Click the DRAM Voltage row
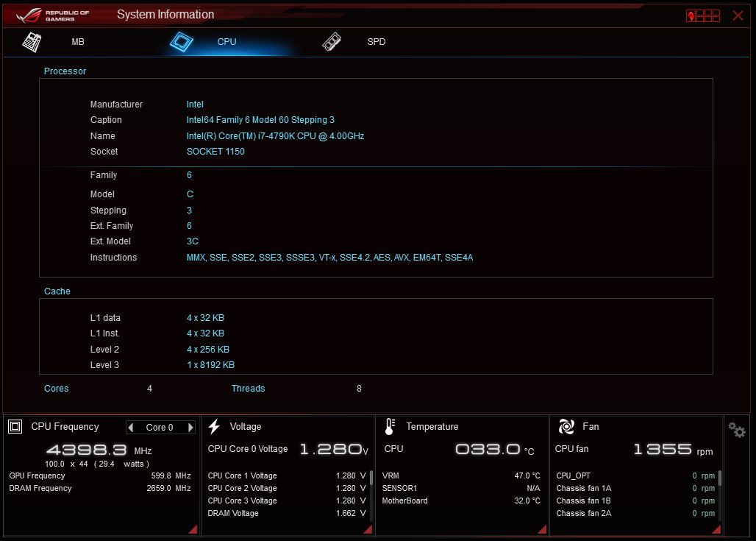The image size is (756, 541). click(x=287, y=514)
